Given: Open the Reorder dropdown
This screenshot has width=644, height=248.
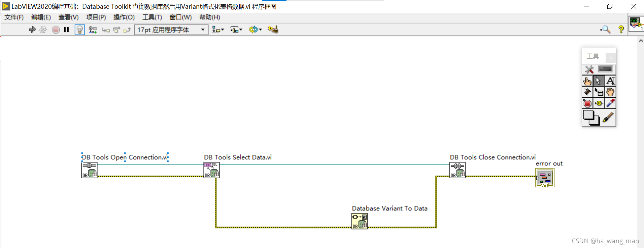Looking at the screenshot, I should click(x=256, y=30).
